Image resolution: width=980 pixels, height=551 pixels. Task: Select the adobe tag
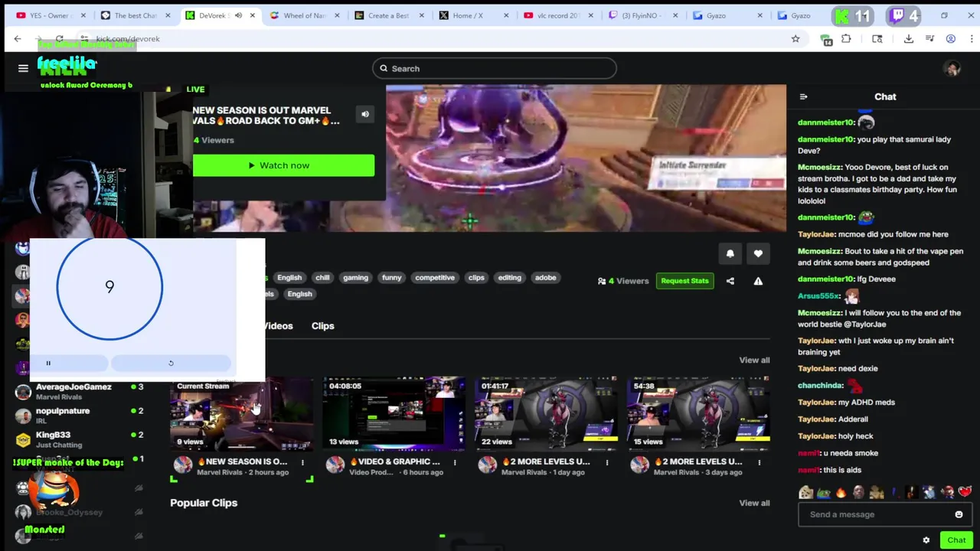(545, 278)
